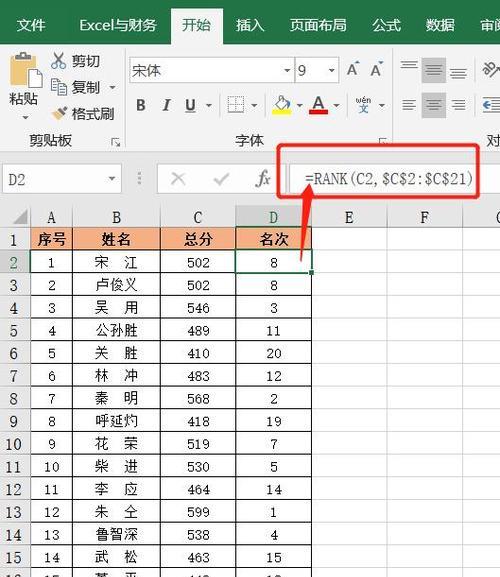The height and width of the screenshot is (577, 500).
Task: Toggle center horizontal alignment
Action: (434, 105)
